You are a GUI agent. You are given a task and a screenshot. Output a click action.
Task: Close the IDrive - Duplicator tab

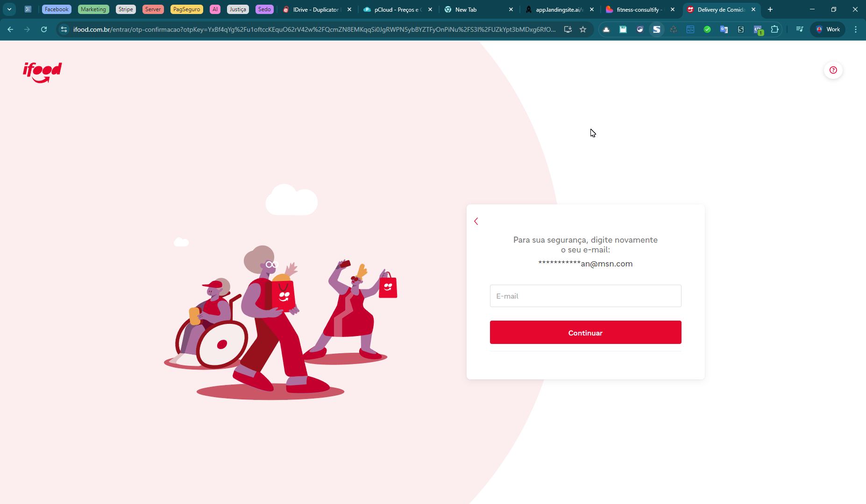pos(349,9)
